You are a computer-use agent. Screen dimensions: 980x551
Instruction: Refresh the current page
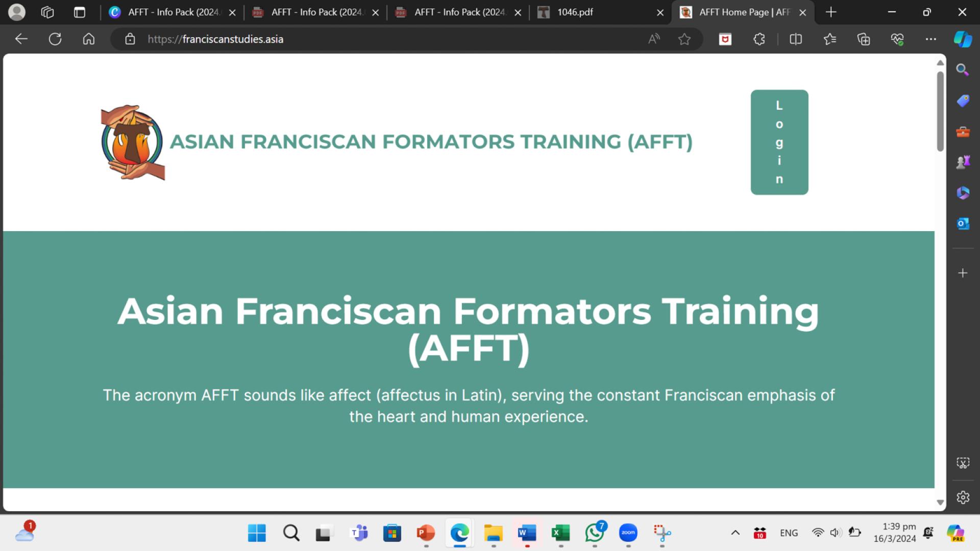click(55, 39)
